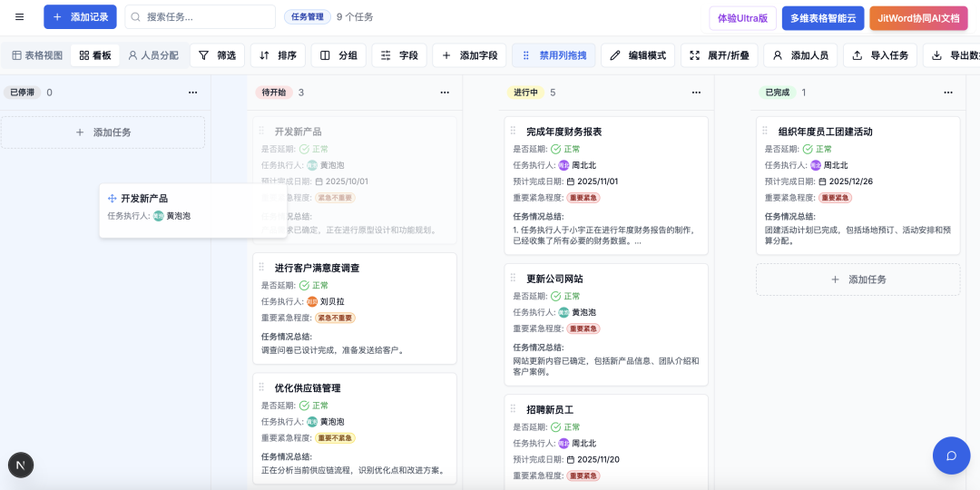Open the 排序 sort tool
This screenshot has width=980, height=490.
[x=278, y=55]
